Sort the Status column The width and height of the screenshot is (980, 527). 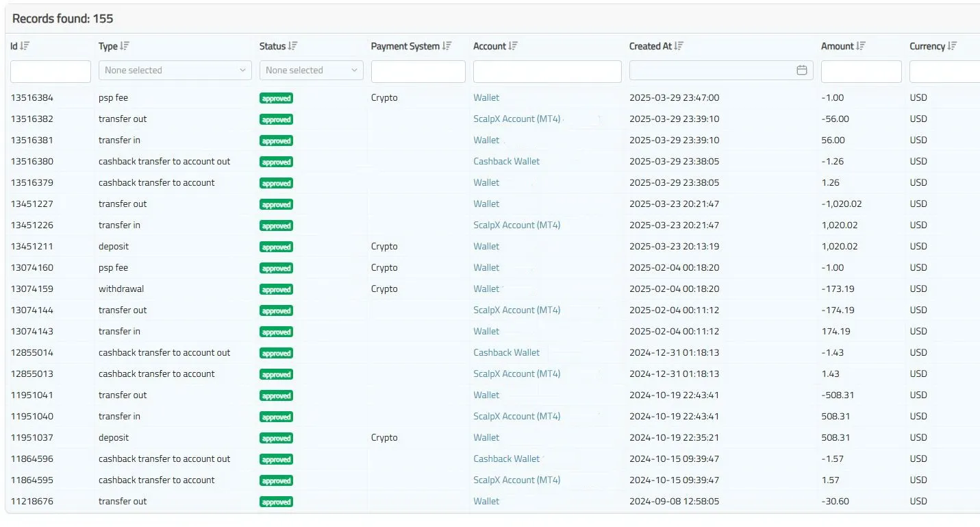point(292,46)
